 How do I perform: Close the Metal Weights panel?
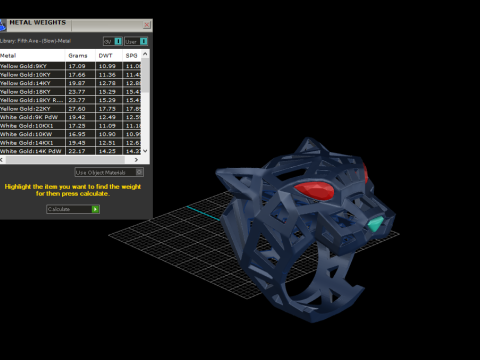click(x=147, y=25)
